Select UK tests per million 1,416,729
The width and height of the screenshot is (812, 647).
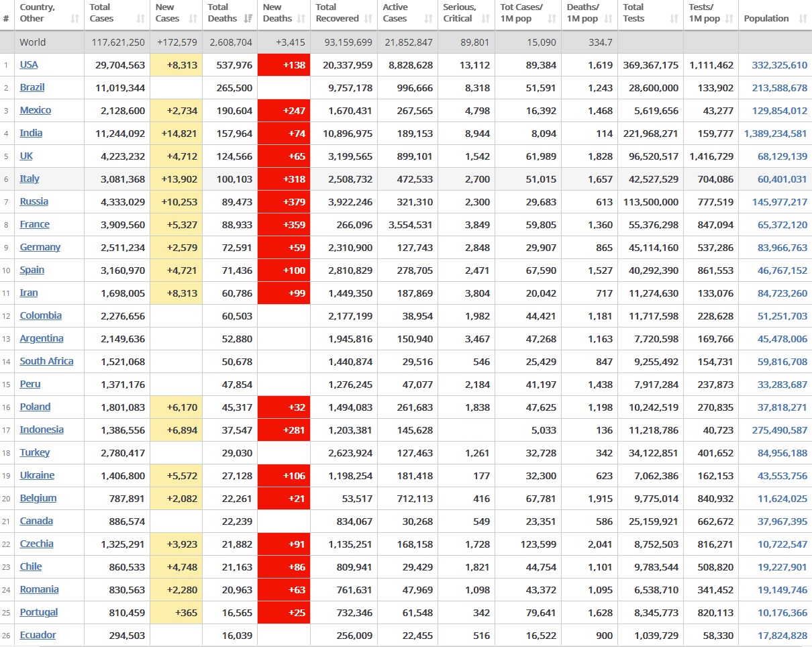tap(711, 156)
